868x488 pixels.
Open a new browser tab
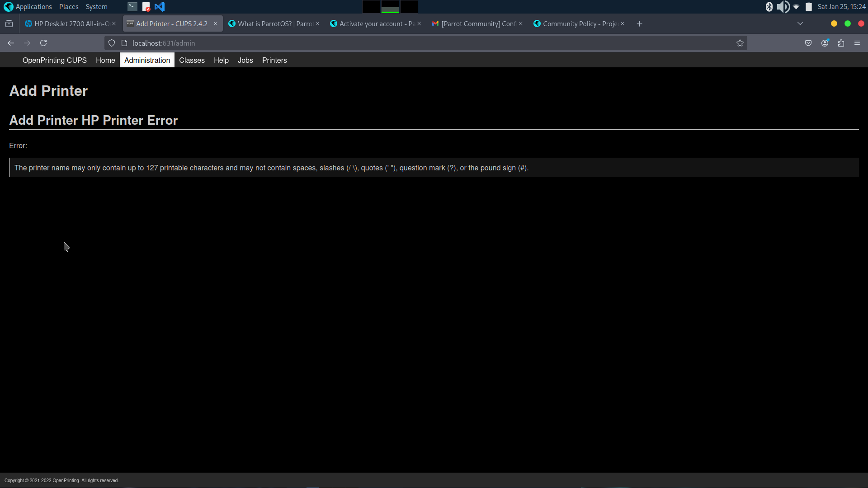(639, 24)
